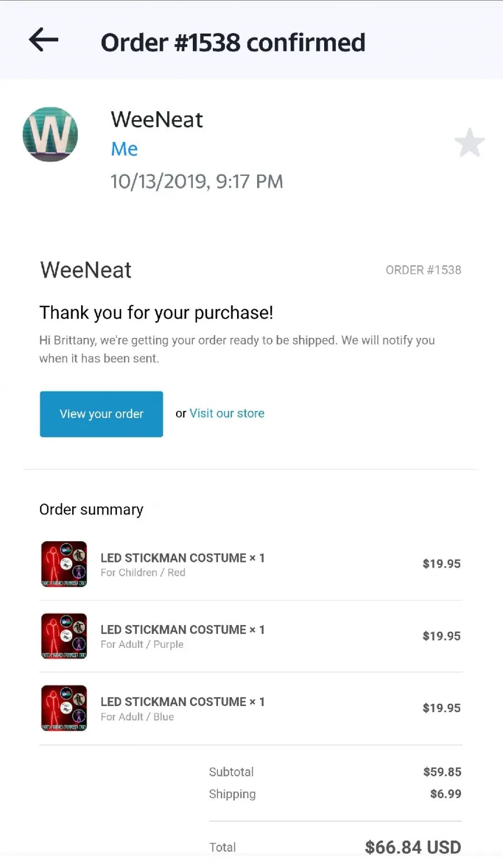
Task: Tap the sender name WeeNeat
Action: (156, 120)
